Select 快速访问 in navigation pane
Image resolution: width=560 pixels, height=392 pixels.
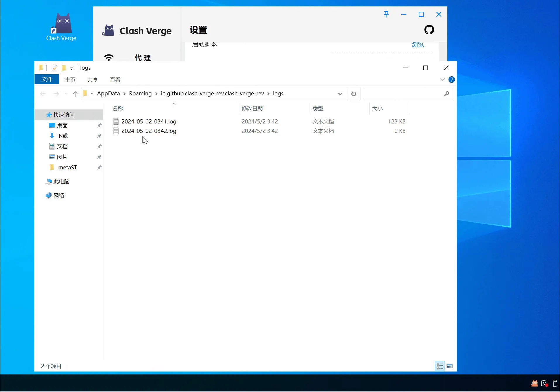(x=69, y=115)
